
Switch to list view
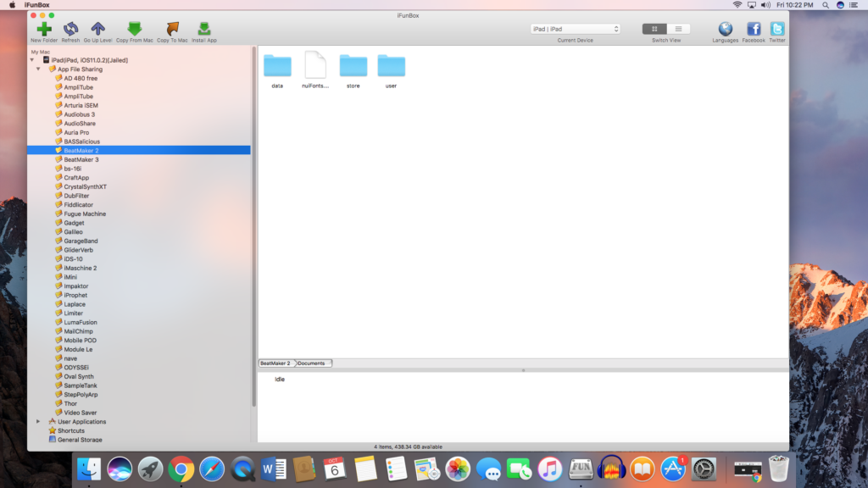[678, 29]
